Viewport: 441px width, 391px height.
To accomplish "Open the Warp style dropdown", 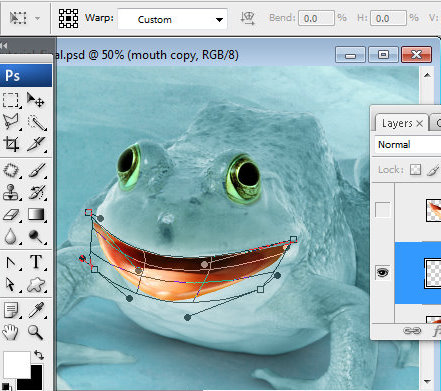I will click(172, 19).
